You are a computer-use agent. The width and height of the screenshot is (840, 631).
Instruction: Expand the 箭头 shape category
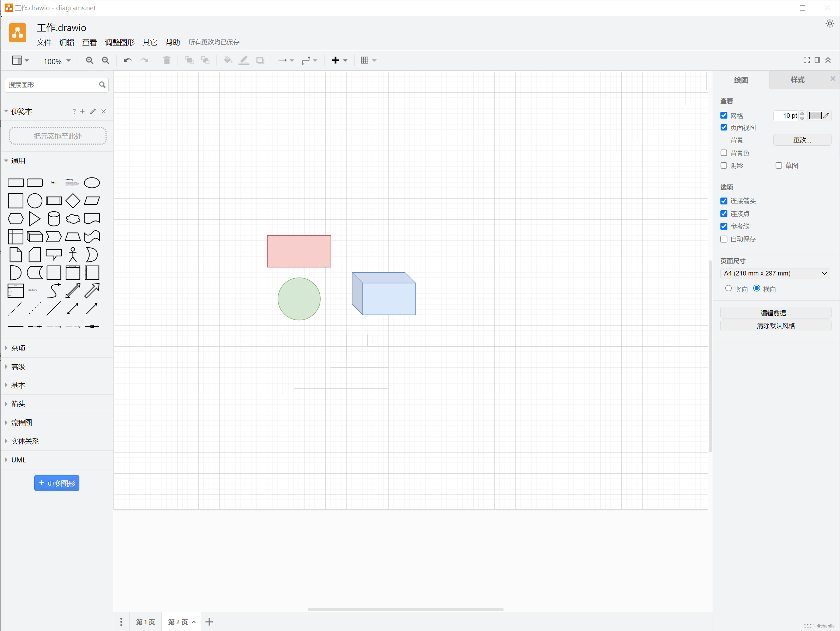click(57, 404)
